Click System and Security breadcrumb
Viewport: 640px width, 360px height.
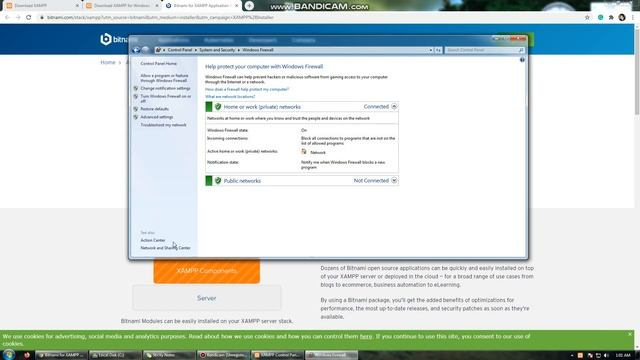(x=217, y=50)
